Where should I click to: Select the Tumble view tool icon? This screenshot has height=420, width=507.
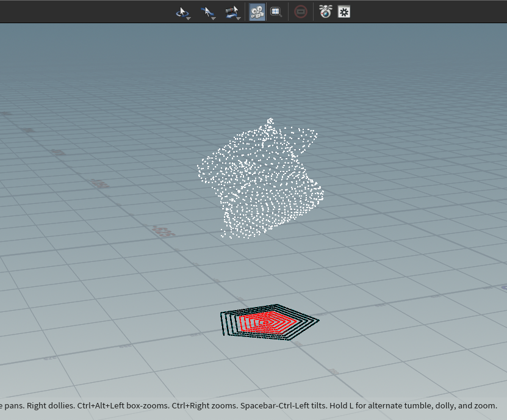182,12
